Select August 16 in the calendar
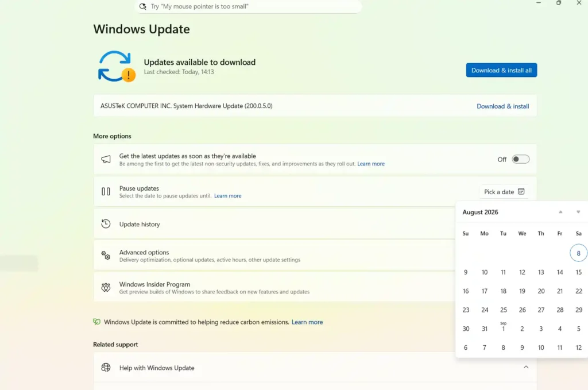The width and height of the screenshot is (588, 390). pyautogui.click(x=465, y=291)
